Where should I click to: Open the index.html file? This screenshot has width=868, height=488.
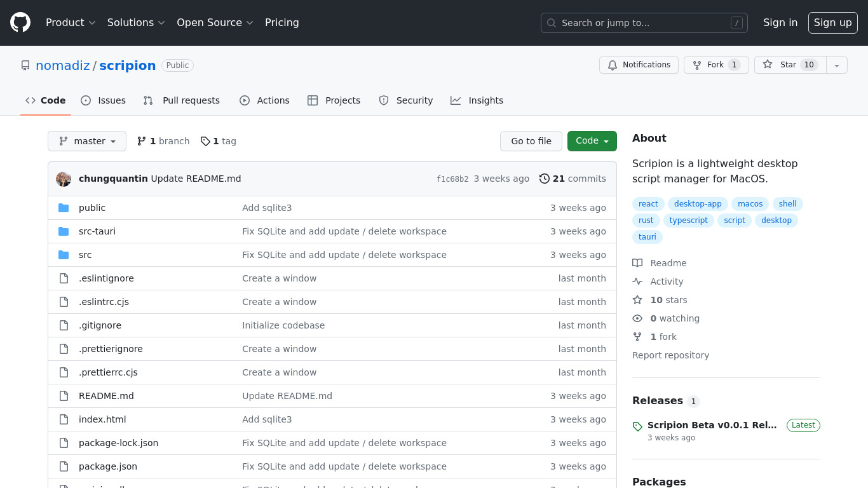coord(102,419)
